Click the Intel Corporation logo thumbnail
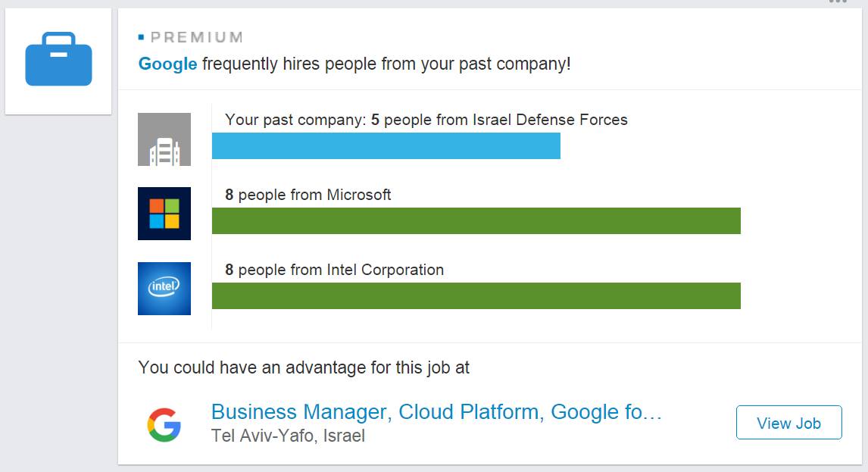This screenshot has height=472, width=868. (x=164, y=288)
